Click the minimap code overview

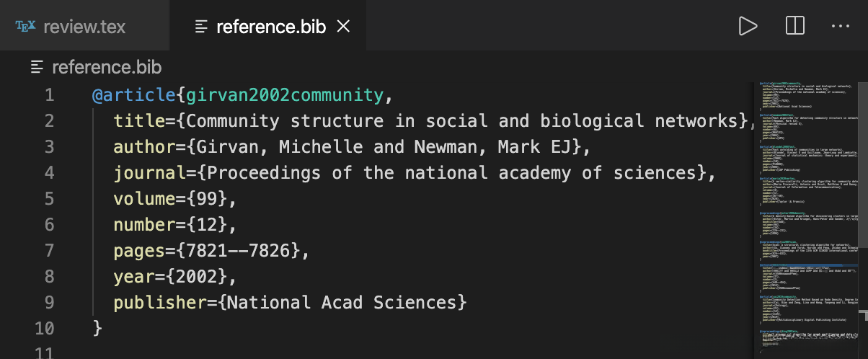(807, 216)
